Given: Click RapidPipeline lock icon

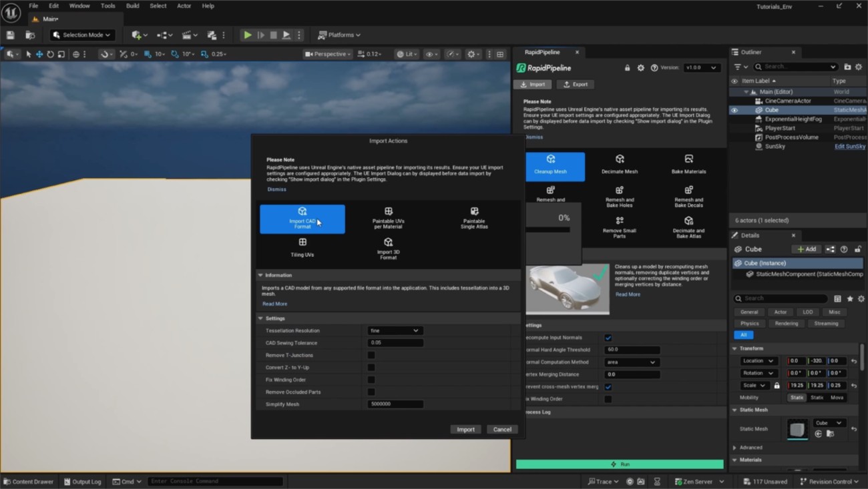Looking at the screenshot, I should pos(627,68).
